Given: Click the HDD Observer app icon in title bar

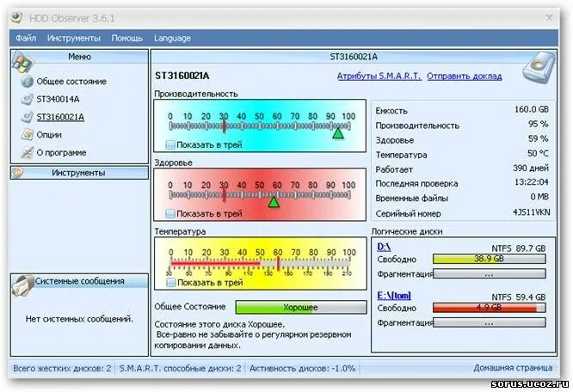Looking at the screenshot, I should click(x=17, y=17).
